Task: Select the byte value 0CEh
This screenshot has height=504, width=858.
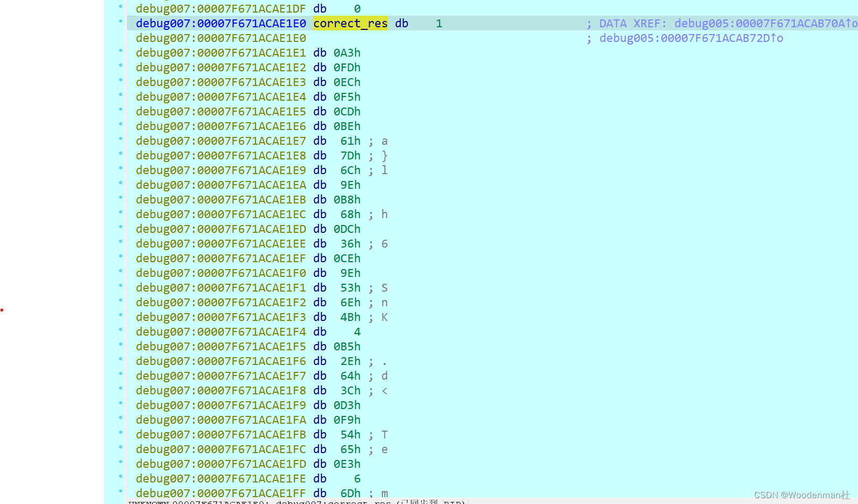Action: pos(347,259)
